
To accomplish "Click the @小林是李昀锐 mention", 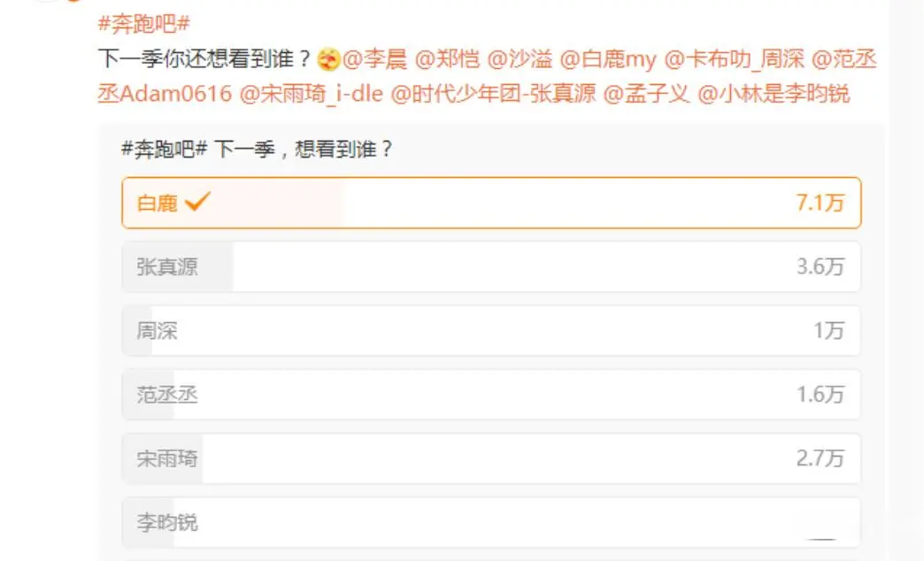I will [x=774, y=94].
